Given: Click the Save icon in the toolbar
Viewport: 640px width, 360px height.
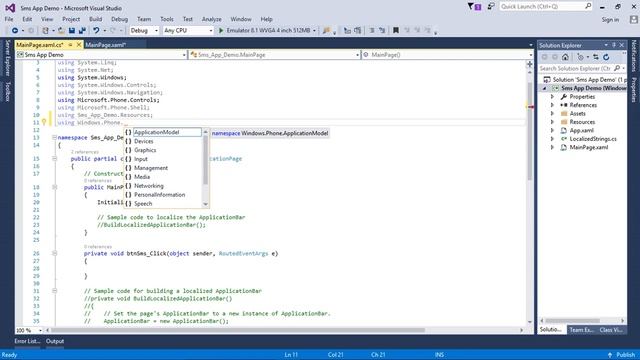Looking at the screenshot, I should (72, 31).
